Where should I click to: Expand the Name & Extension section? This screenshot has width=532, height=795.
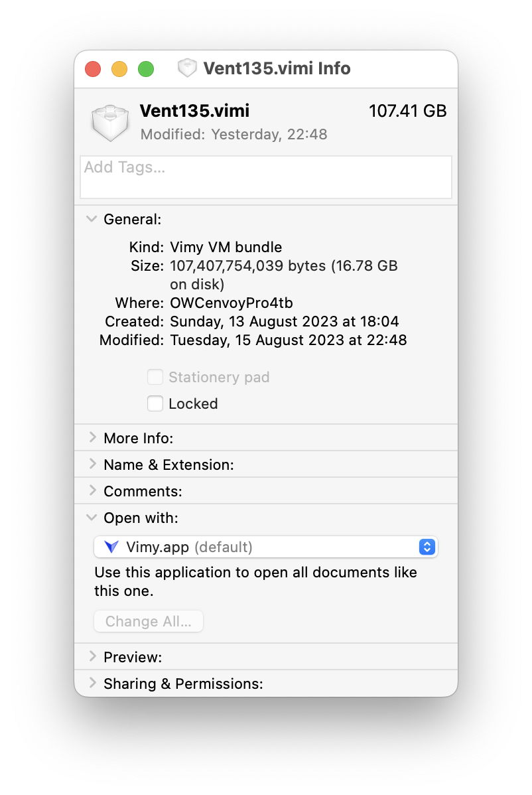92,465
